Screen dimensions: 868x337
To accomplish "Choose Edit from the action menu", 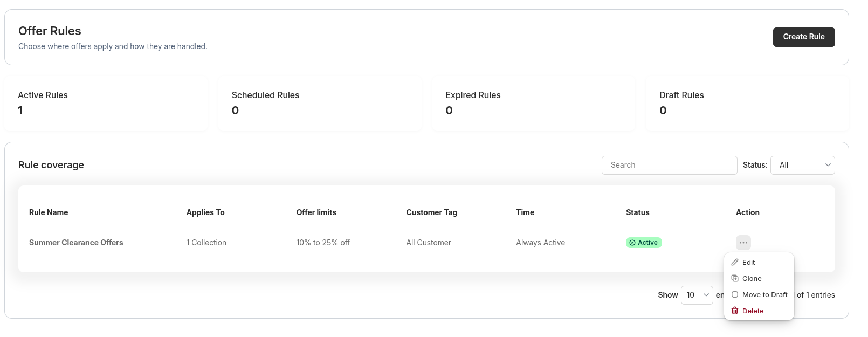I will coord(759,262).
